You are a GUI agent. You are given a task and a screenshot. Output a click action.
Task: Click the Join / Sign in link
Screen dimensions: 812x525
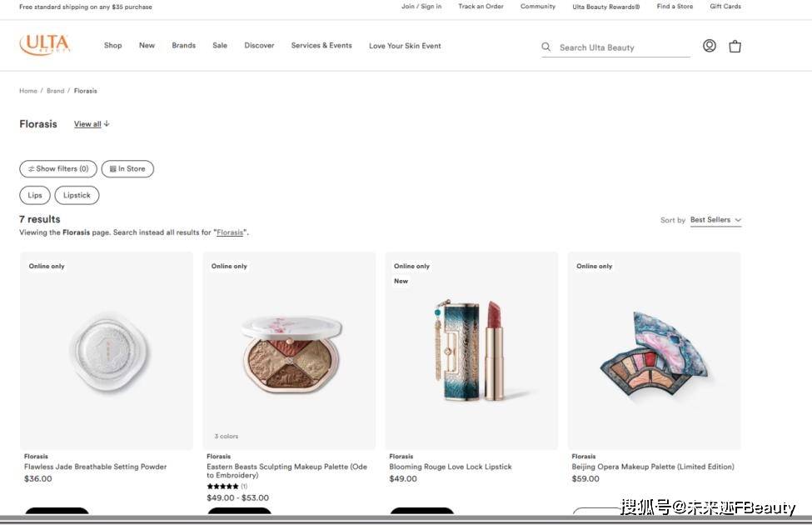point(421,7)
